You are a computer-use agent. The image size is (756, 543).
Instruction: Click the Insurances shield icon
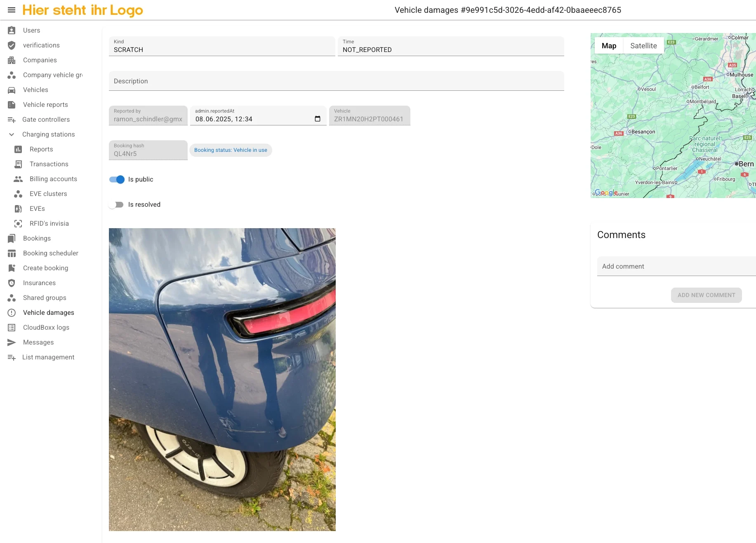coord(12,283)
